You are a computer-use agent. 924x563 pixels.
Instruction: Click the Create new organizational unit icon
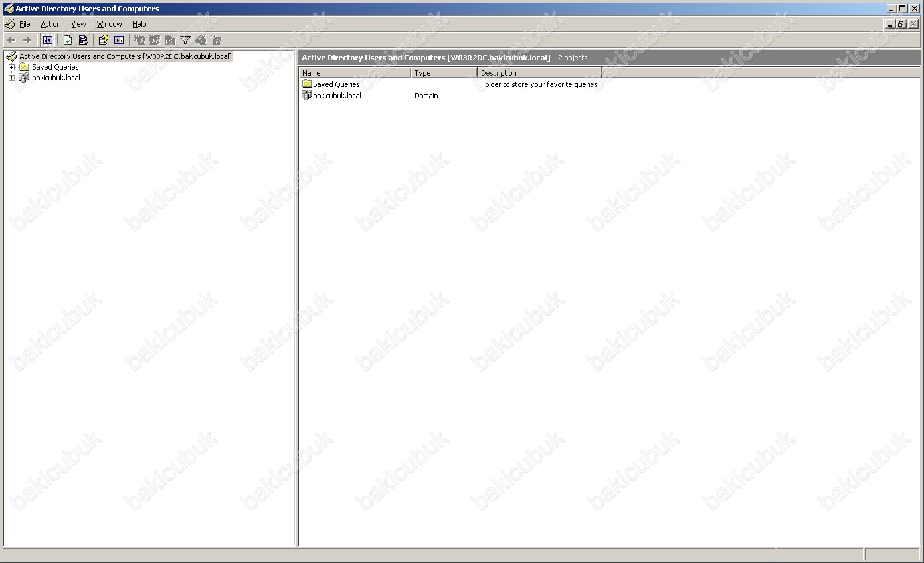coord(170,40)
